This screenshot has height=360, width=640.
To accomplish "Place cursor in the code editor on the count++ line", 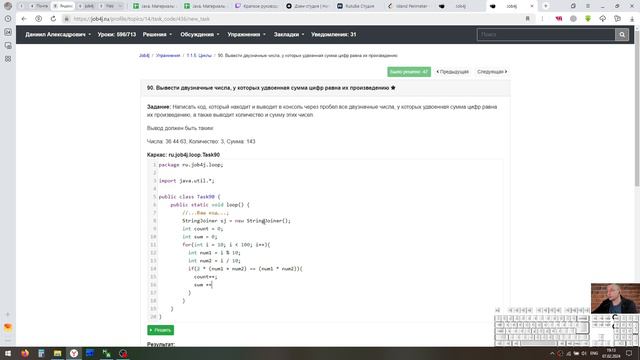I will [205, 277].
